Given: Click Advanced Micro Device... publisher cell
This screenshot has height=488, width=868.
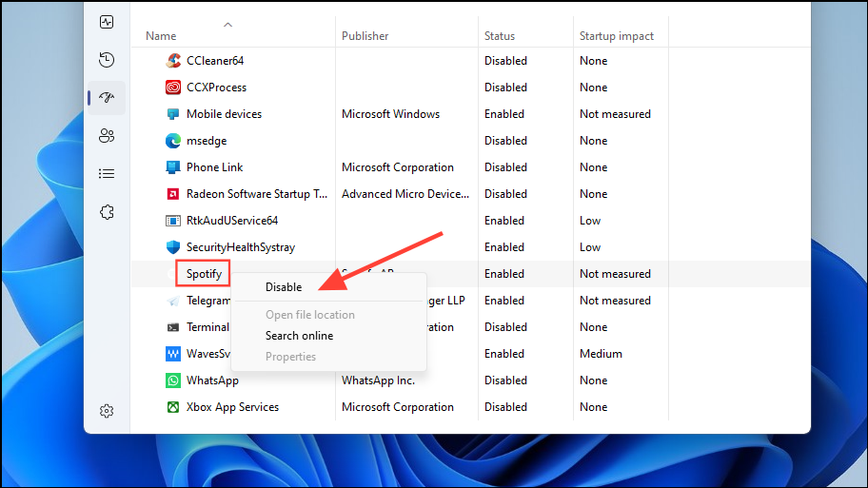Looking at the screenshot, I should pos(405,194).
